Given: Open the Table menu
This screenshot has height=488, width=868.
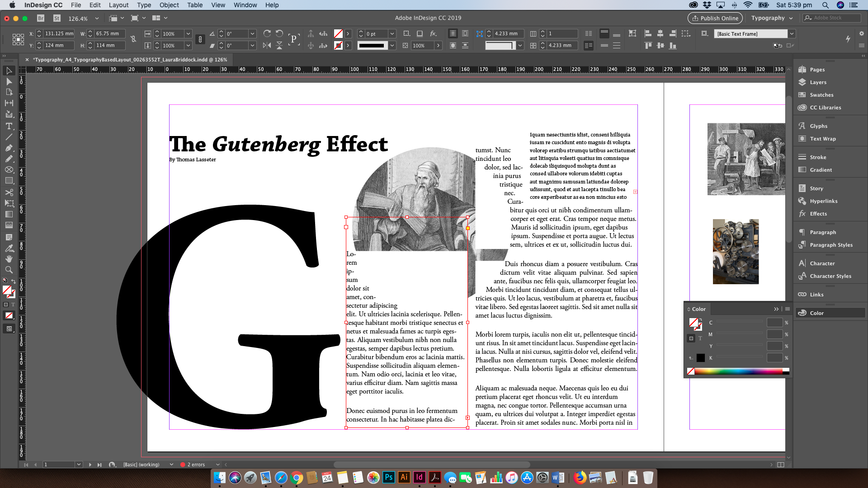Looking at the screenshot, I should click(195, 5).
